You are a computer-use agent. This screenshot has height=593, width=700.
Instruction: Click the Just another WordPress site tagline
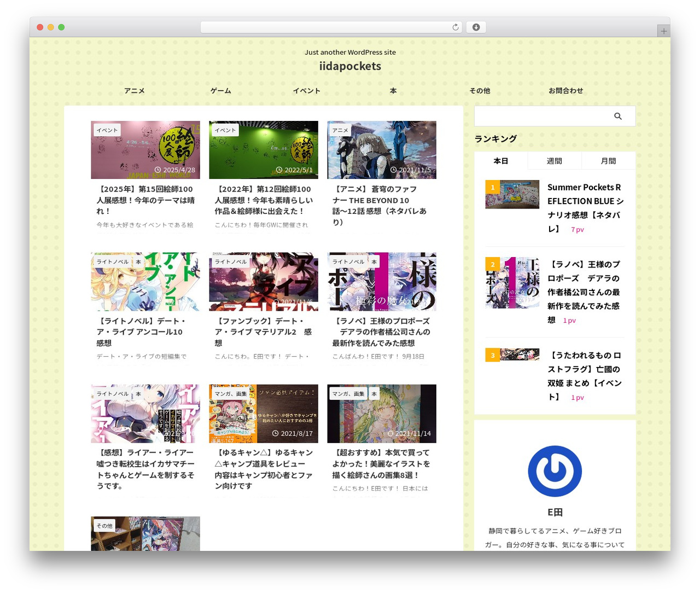tap(350, 53)
